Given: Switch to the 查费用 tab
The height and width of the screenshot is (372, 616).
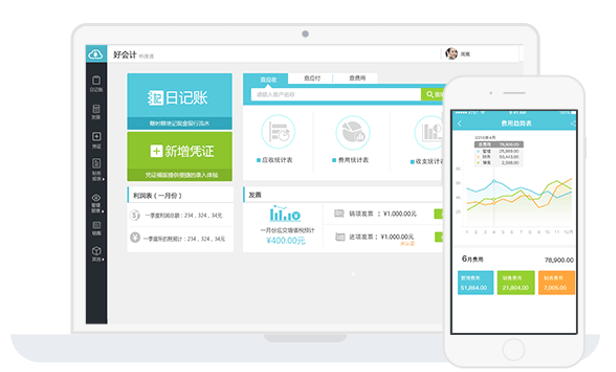Looking at the screenshot, I should click(357, 79).
